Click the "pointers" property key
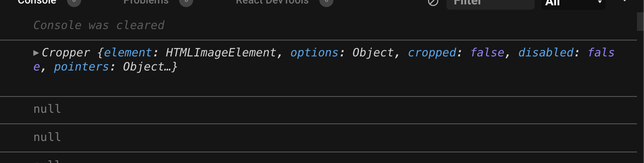Viewport: 644px width, 163px height. coord(82,67)
